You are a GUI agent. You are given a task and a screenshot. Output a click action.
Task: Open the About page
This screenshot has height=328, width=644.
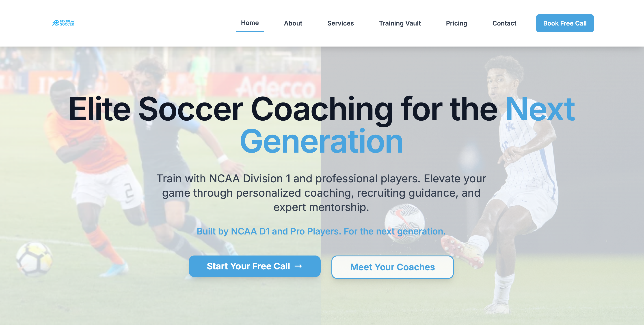pos(293,23)
